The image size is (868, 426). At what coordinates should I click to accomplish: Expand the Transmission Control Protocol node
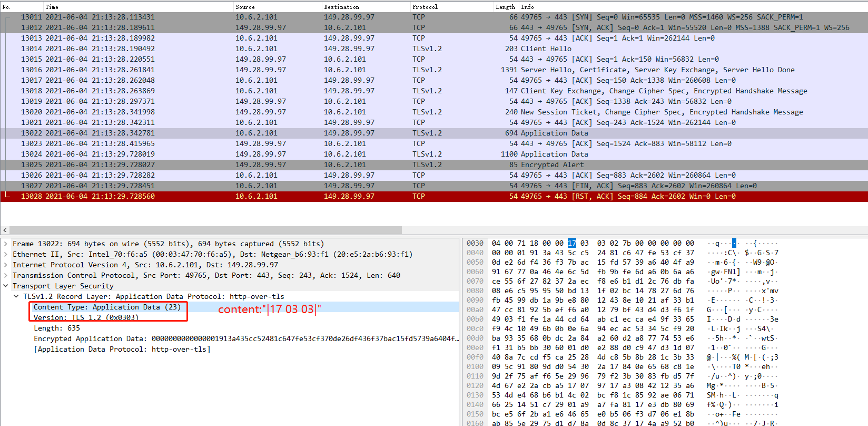click(x=6, y=276)
